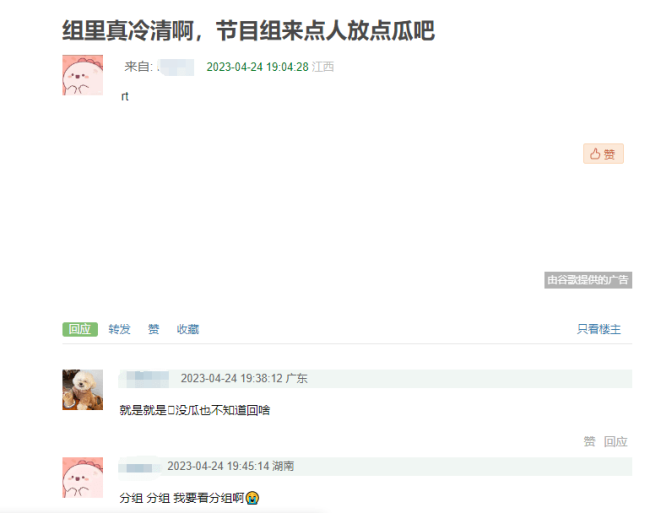Click the orange thumbs-up 赞 button
The image size is (650, 513).
(x=603, y=154)
